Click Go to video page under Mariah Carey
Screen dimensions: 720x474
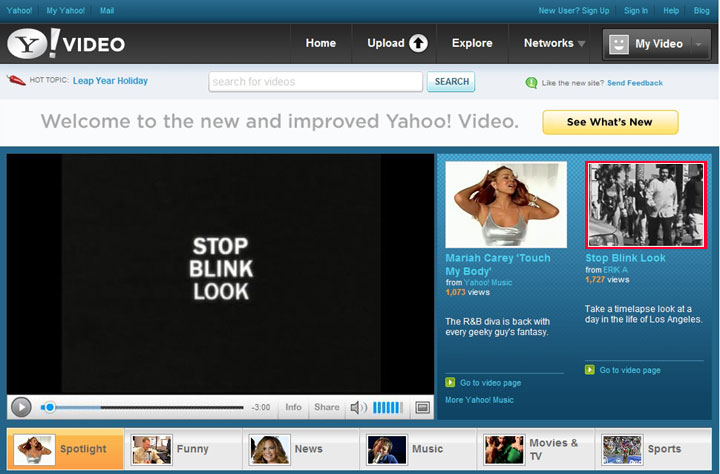point(490,383)
